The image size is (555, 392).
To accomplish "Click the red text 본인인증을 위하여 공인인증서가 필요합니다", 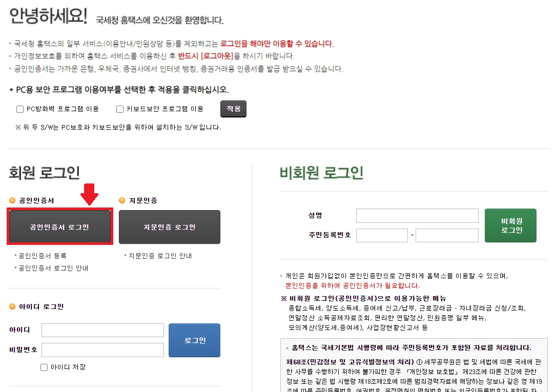I will pos(353,285).
